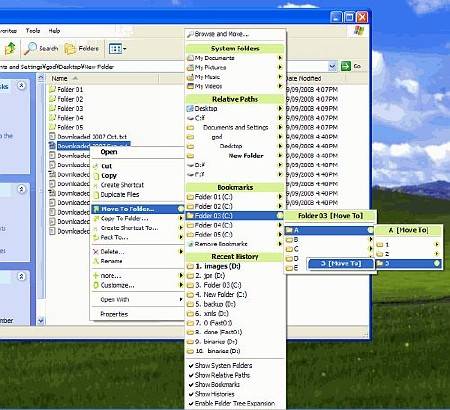The image size is (450, 410).
Task: Click the Cut scissors icon
Action: [x=96, y=166]
